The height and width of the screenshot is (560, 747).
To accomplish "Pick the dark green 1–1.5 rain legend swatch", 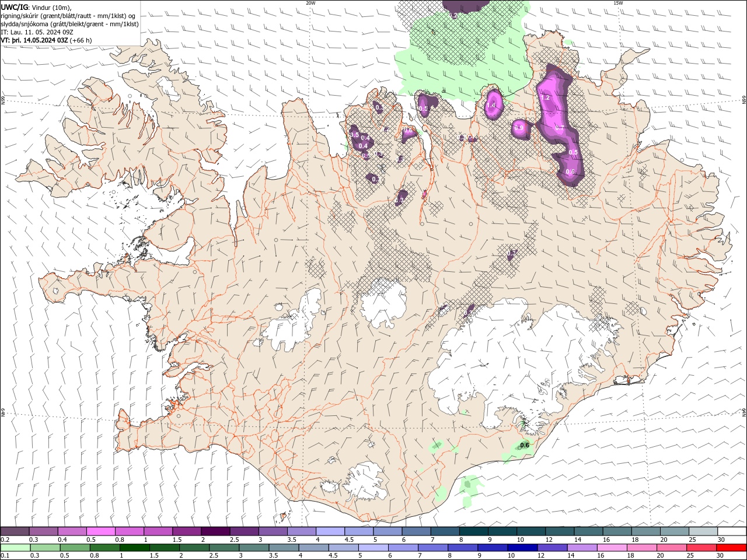I will [x=135, y=548].
